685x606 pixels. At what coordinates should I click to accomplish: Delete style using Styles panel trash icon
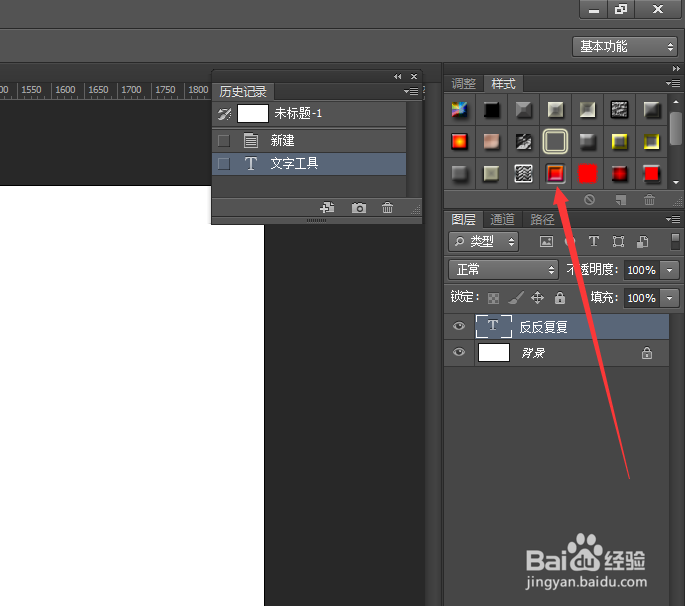pyautogui.click(x=650, y=200)
